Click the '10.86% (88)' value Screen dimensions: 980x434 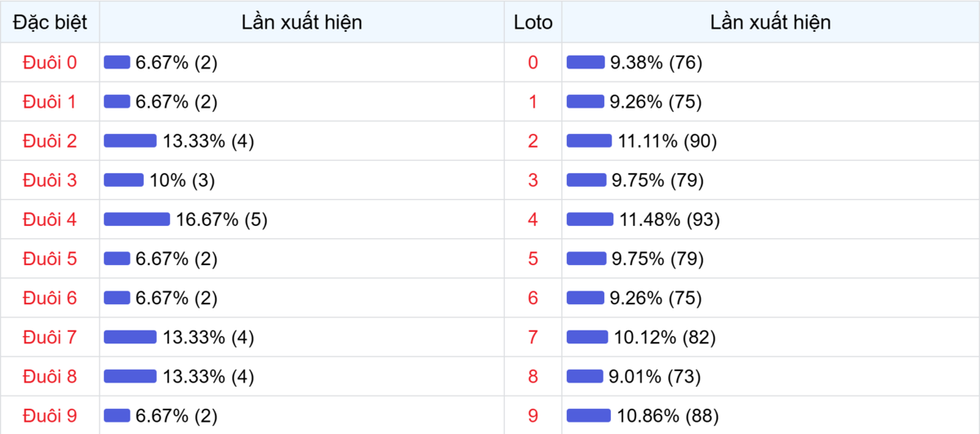pyautogui.click(x=668, y=415)
